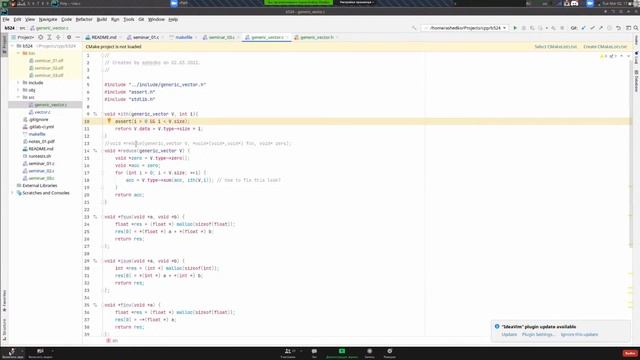Click the gutter marker on line 23

pyautogui.click(x=95, y=217)
